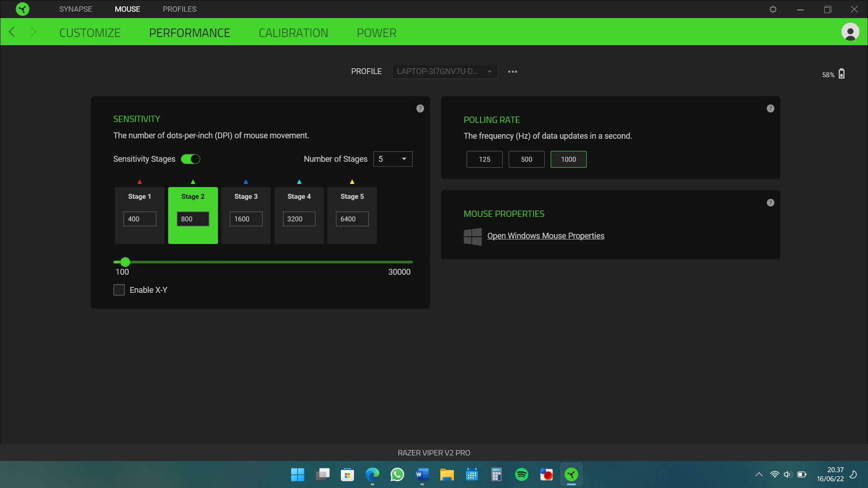Open Windows Mouse Properties link
This screenshot has width=868, height=488.
[545, 236]
